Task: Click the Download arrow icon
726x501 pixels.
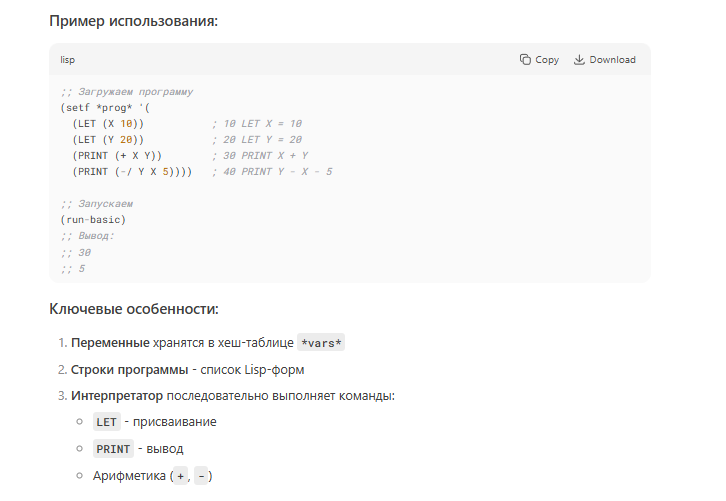Action: click(579, 60)
